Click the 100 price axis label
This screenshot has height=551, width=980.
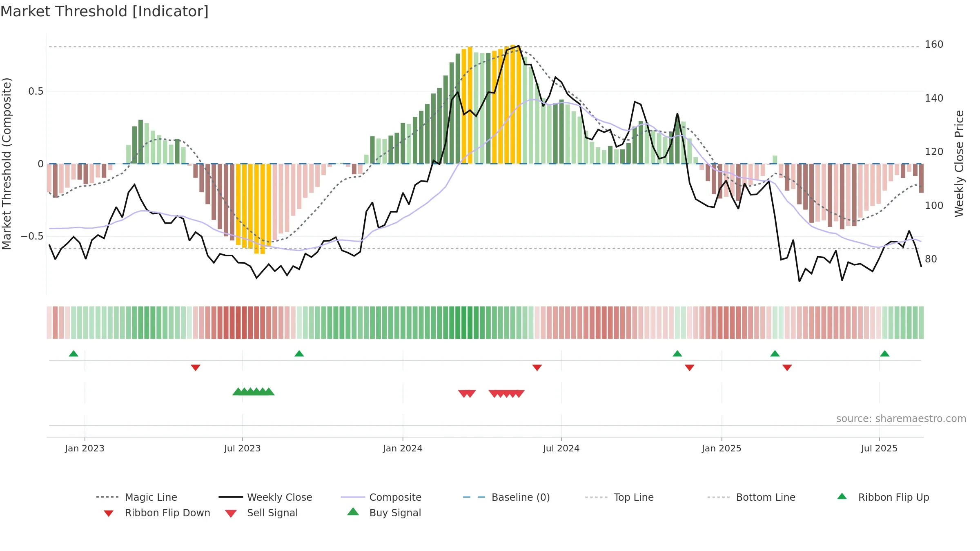tap(934, 205)
